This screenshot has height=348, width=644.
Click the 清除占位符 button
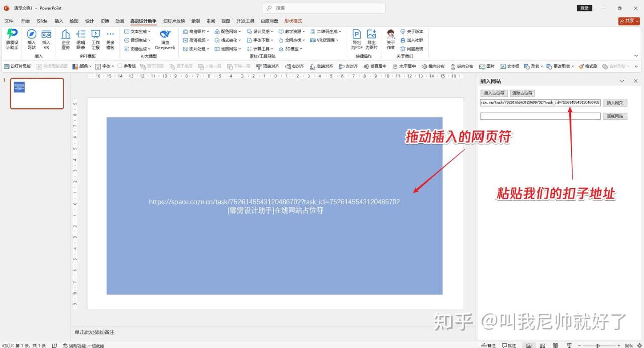click(522, 93)
